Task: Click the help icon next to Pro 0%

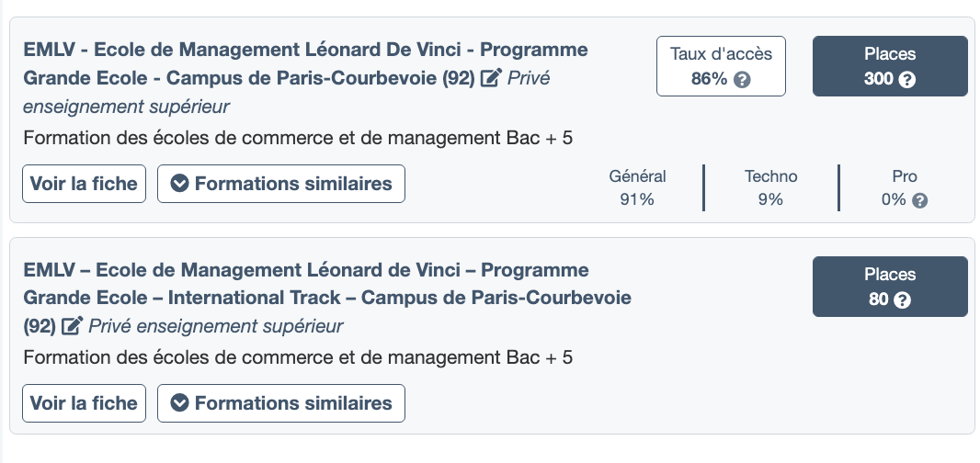Action: click(920, 200)
